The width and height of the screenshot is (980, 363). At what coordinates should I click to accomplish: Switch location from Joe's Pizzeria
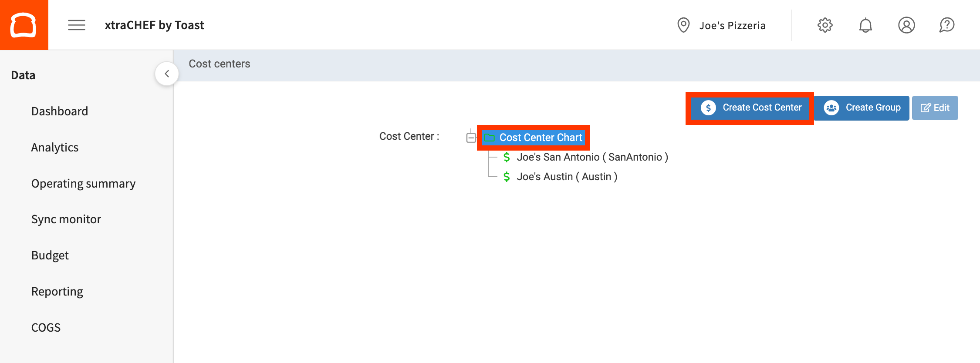pos(732,26)
